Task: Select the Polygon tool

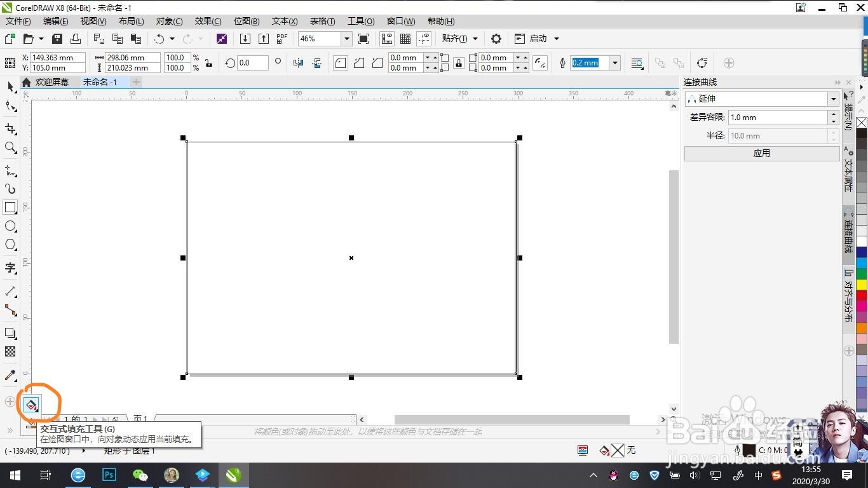Action: (x=10, y=245)
